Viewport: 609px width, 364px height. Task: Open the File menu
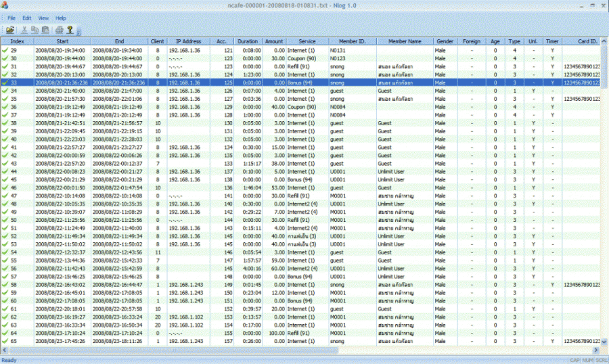pos(12,18)
